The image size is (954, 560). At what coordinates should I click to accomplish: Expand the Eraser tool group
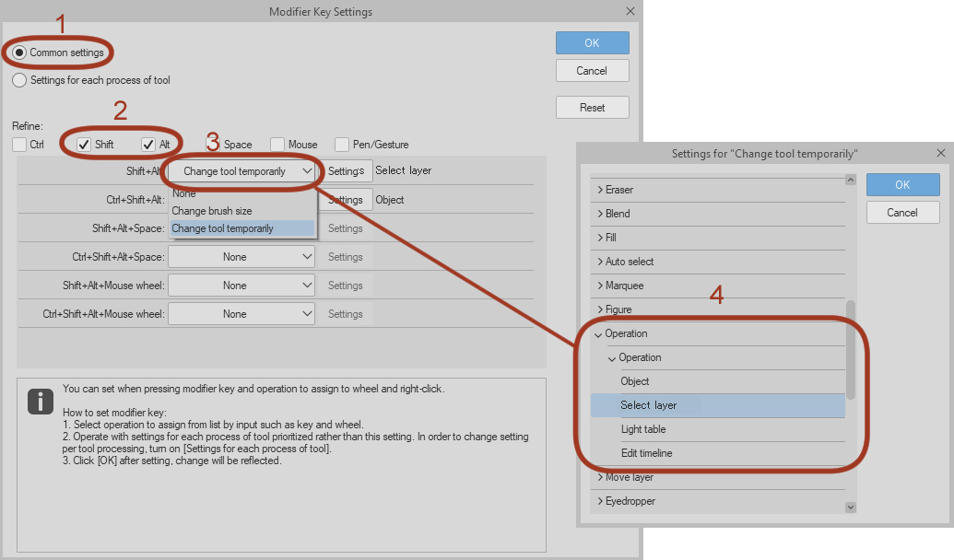pos(600,190)
